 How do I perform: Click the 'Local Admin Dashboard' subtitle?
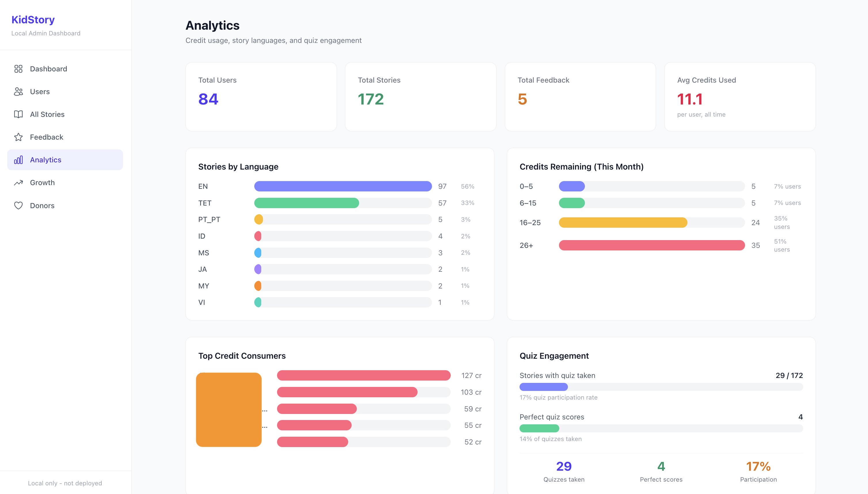pos(46,33)
